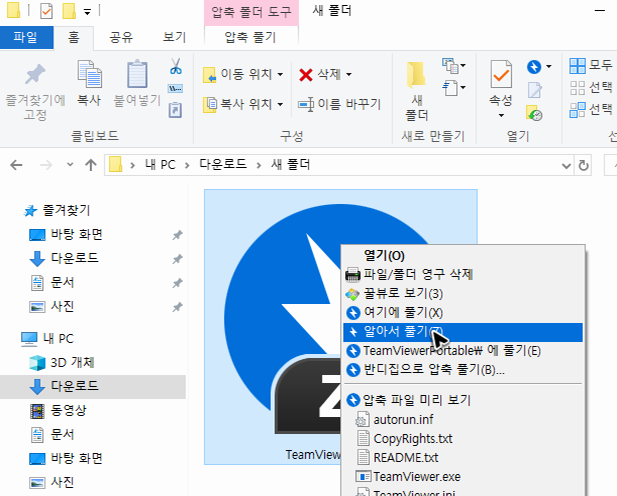The width and height of the screenshot is (617, 496).
Task: Click the 삭제 delete button
Action: click(320, 74)
